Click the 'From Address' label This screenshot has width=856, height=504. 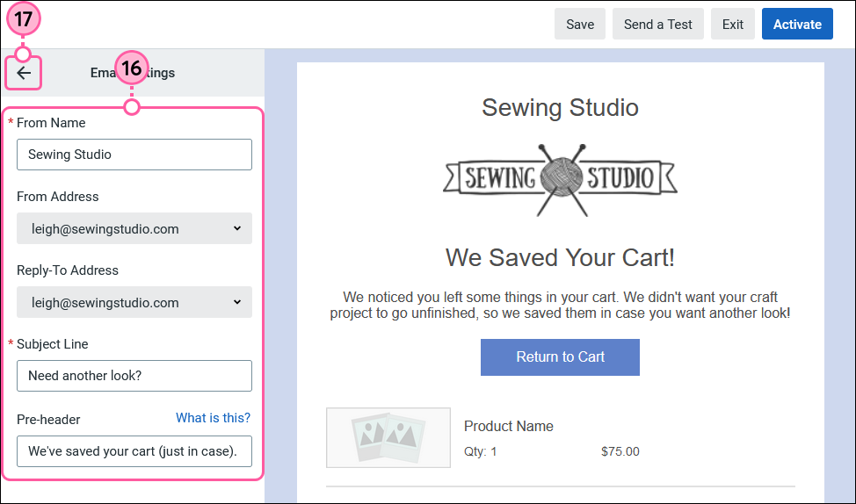tap(58, 197)
